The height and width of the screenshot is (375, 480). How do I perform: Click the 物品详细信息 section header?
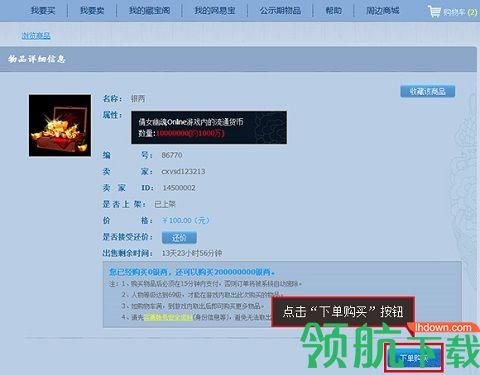coord(37,59)
